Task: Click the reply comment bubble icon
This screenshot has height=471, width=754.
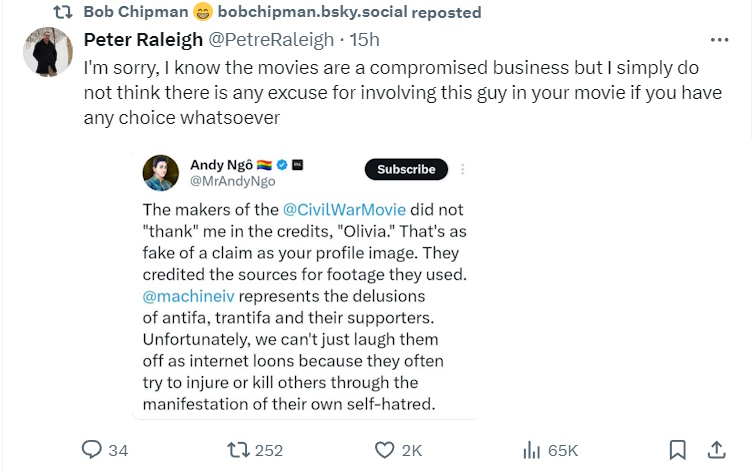Action: point(92,450)
